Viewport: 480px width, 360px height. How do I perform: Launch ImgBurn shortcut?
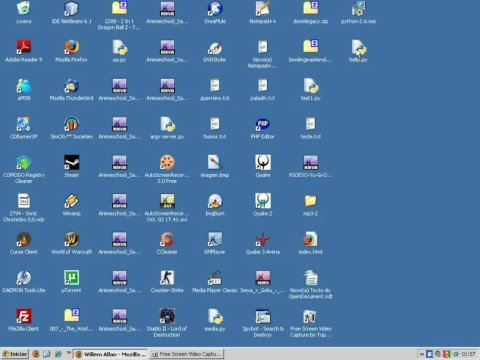pos(215,204)
